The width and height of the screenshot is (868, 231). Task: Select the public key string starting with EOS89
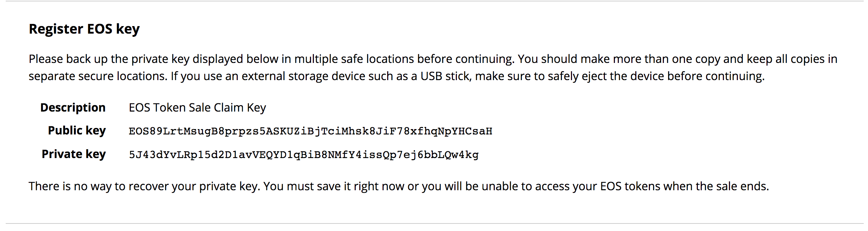tap(310, 131)
